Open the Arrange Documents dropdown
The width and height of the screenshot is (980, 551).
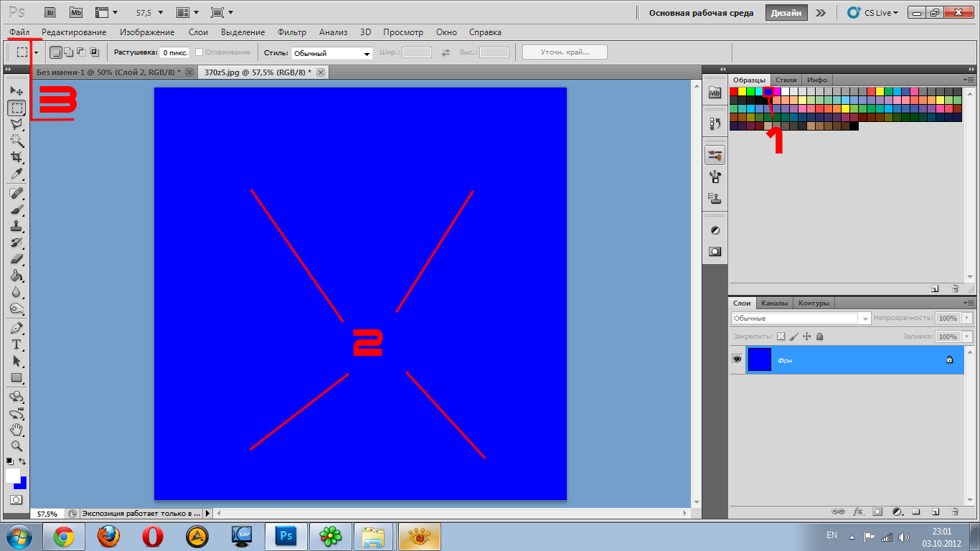[x=188, y=12]
